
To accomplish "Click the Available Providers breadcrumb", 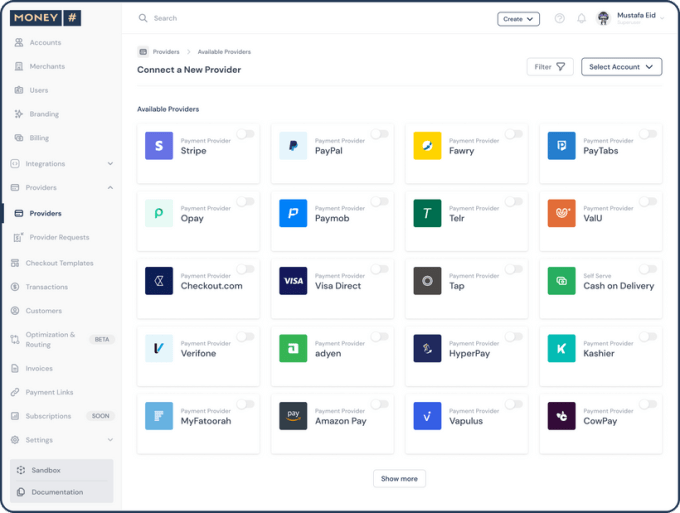I will click(224, 52).
